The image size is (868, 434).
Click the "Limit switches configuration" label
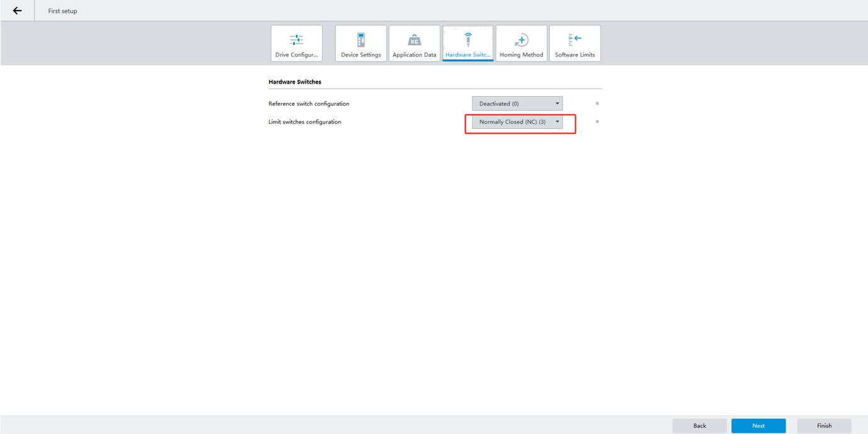tap(304, 122)
